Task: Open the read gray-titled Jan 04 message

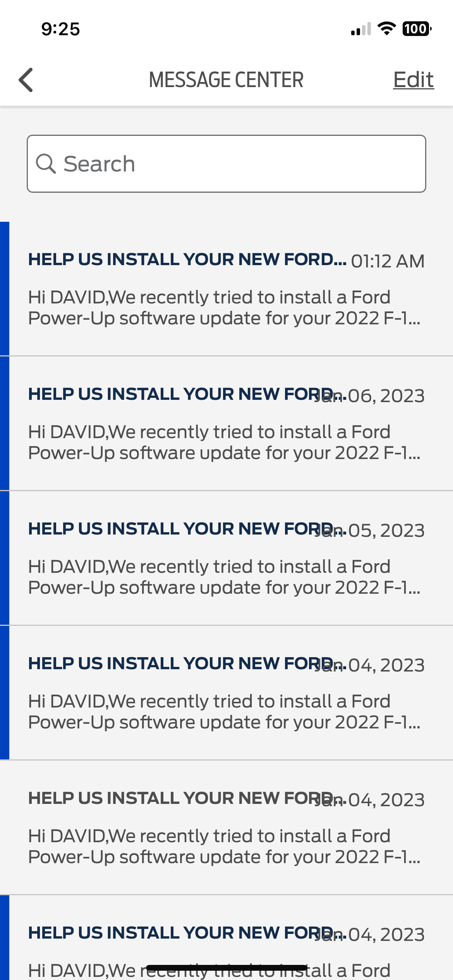Action: [x=170, y=798]
